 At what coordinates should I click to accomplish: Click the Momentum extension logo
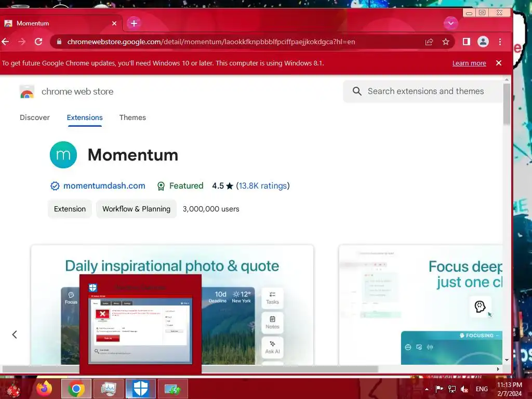[63, 155]
